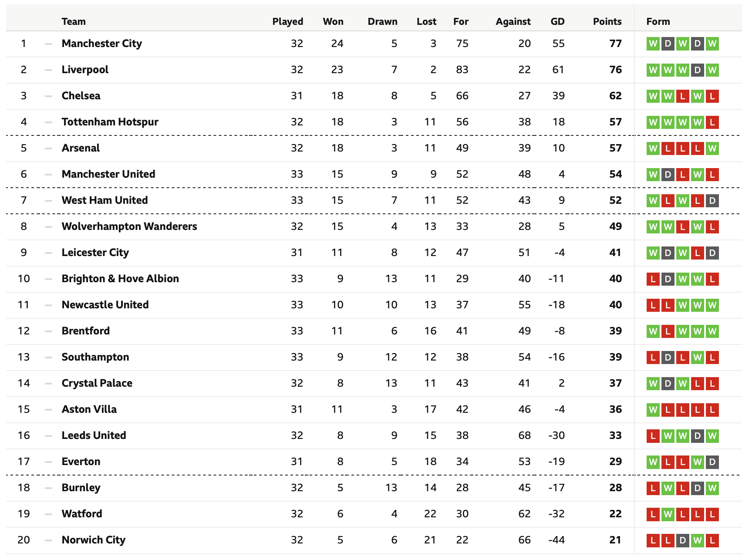Screen dimensions: 742x560
Task: Open the Wolverhampton Wanderers team link
Action: pyautogui.click(x=129, y=226)
